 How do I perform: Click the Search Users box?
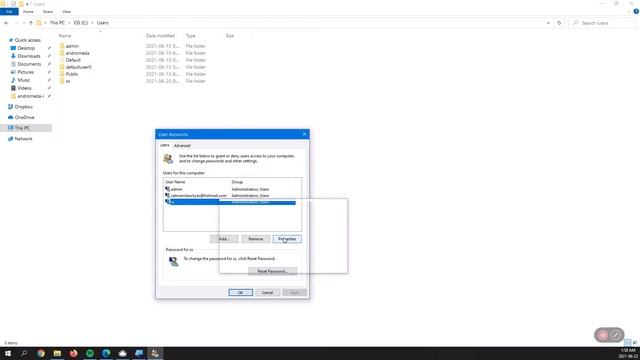[x=602, y=23]
